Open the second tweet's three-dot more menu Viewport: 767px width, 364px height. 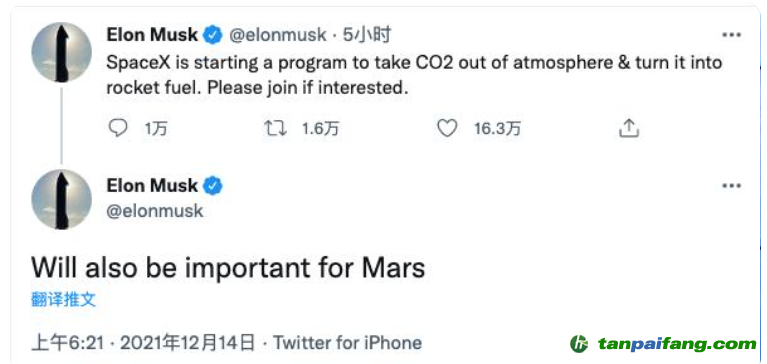pyautogui.click(x=732, y=186)
